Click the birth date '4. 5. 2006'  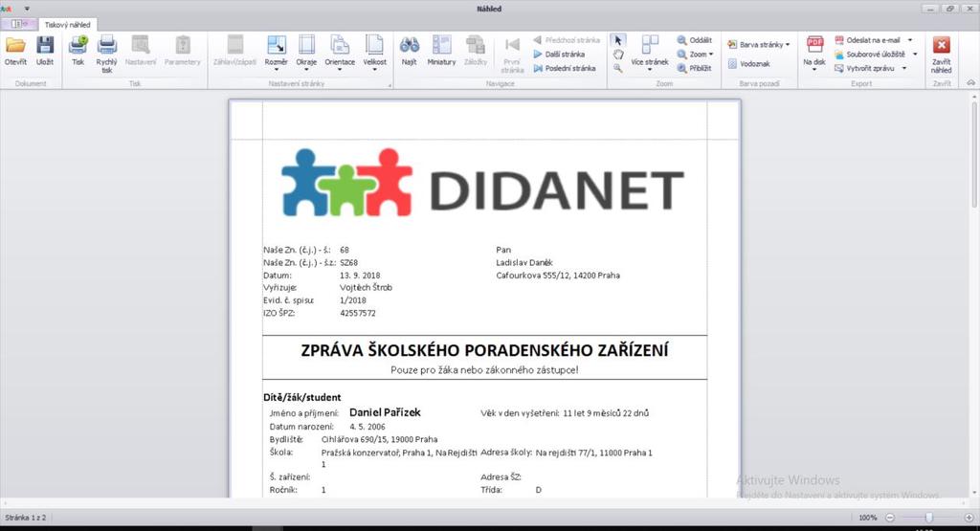click(367, 427)
